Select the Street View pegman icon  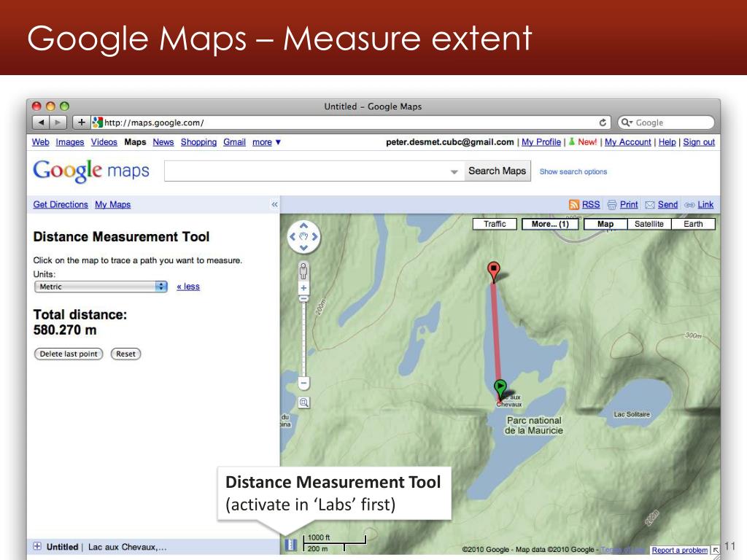(x=303, y=271)
